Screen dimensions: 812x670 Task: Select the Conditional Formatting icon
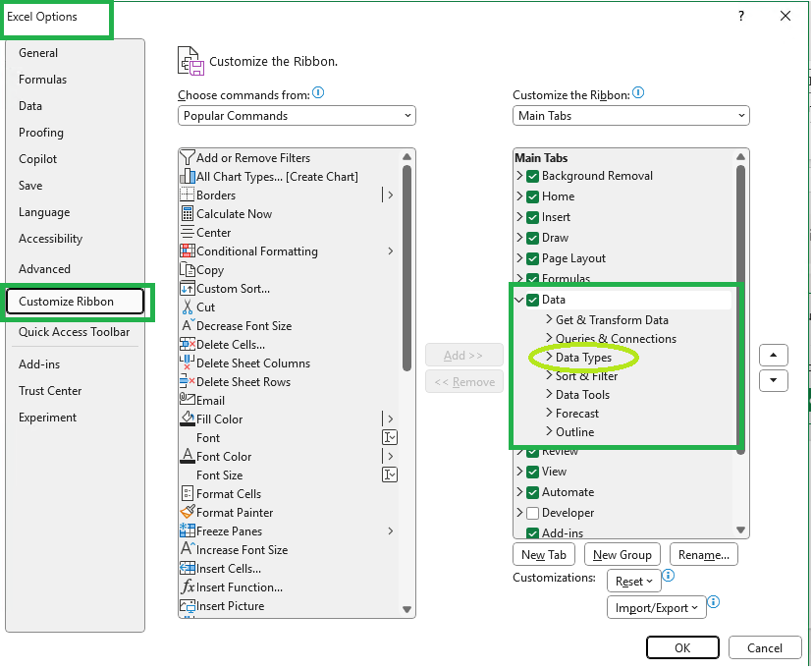(x=187, y=251)
